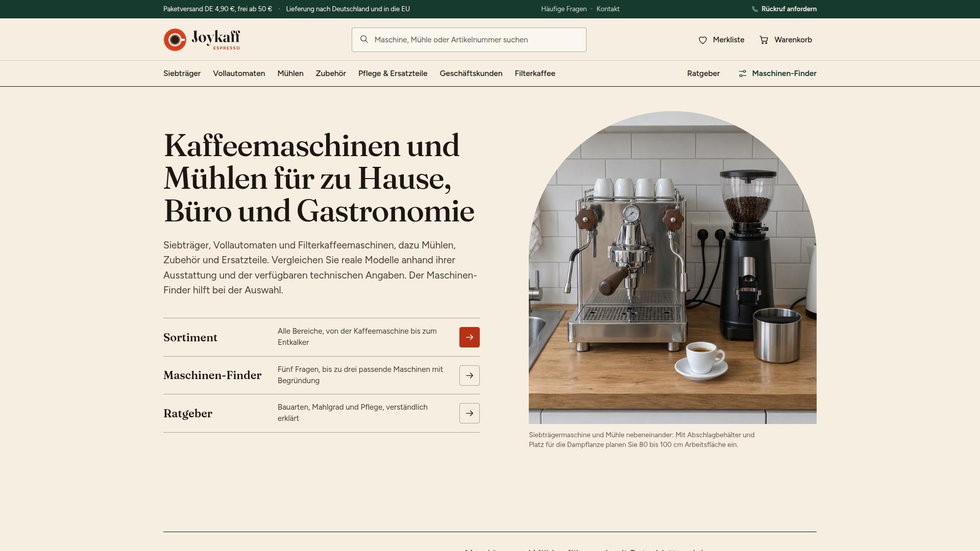Image resolution: width=980 pixels, height=551 pixels.
Task: Open Häufige Fragen link
Action: click(x=563, y=9)
